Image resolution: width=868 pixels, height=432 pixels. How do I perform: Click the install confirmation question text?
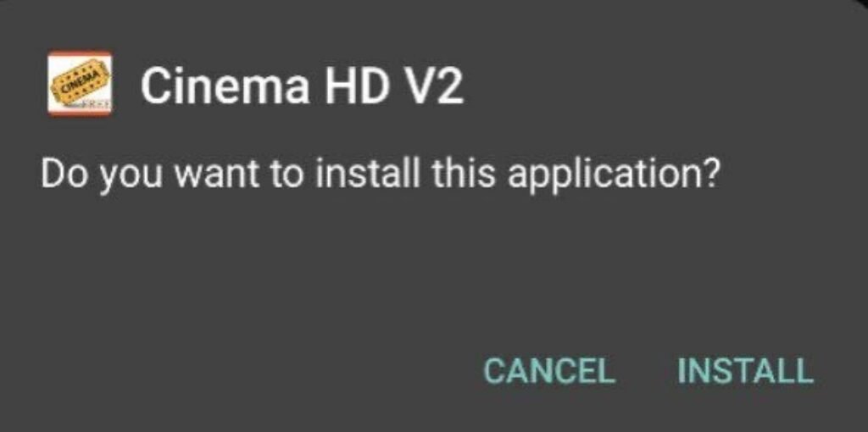[x=380, y=174]
